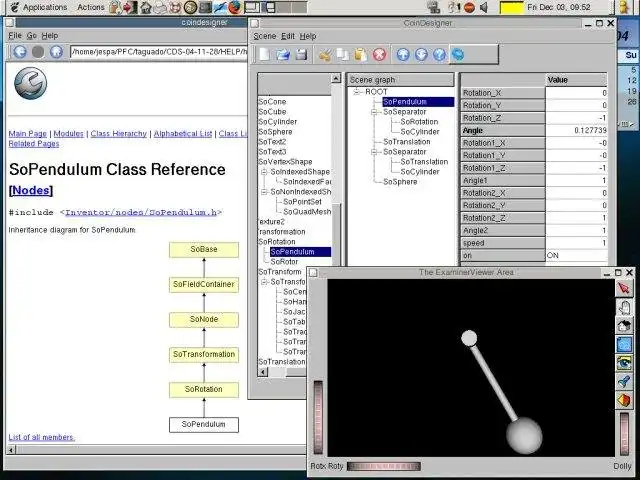Click the eye view-all icon in viewer

624,363
